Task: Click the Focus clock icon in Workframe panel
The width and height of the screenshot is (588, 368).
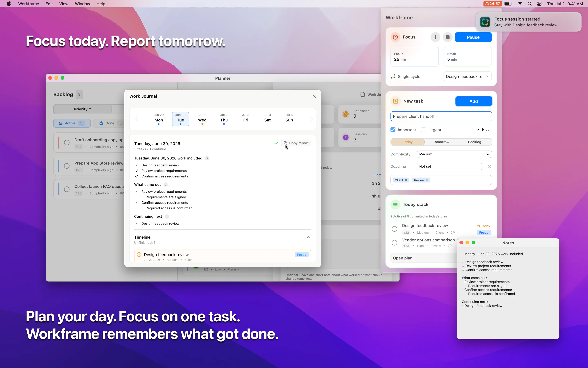Action: (x=395, y=37)
